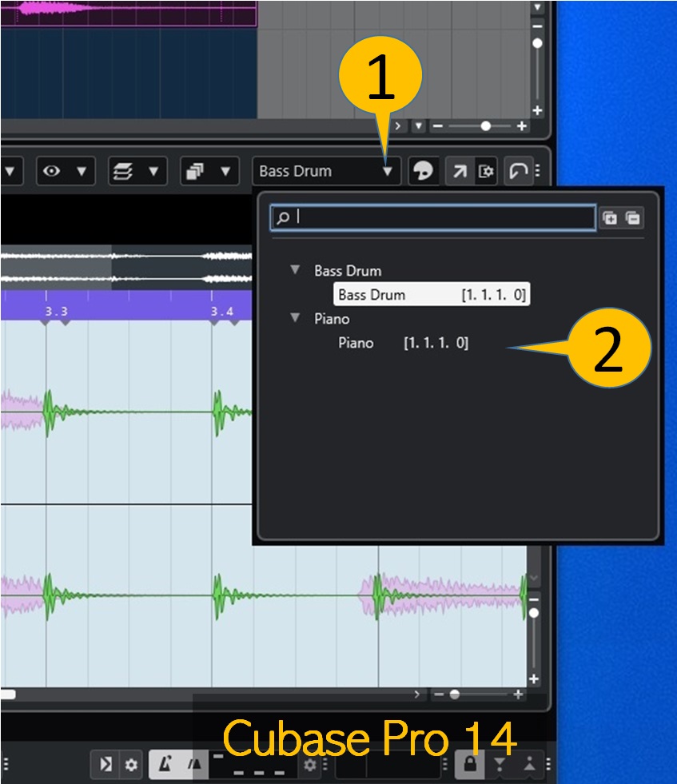
Task: Click the overlapping clips icon in toolbar
Action: (195, 172)
